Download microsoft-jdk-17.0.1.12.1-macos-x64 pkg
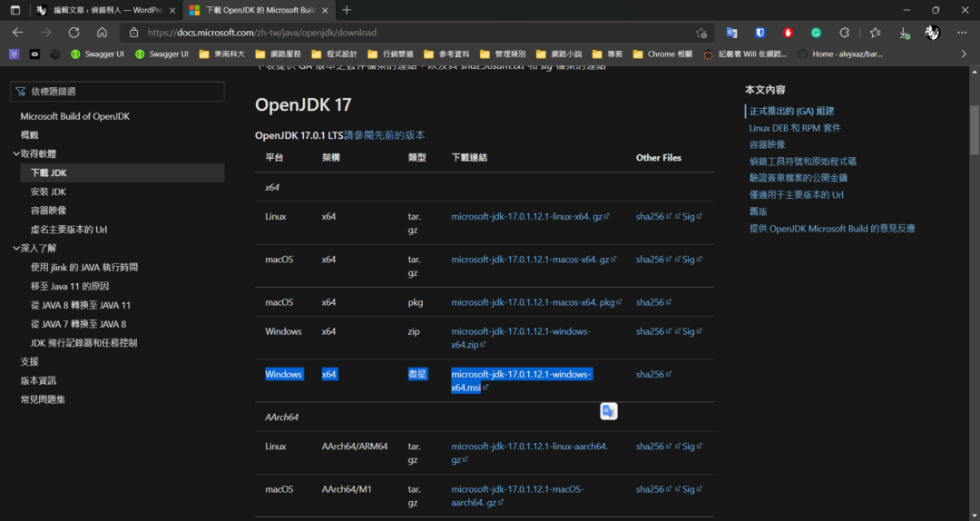The height and width of the screenshot is (521, 980). coord(536,302)
